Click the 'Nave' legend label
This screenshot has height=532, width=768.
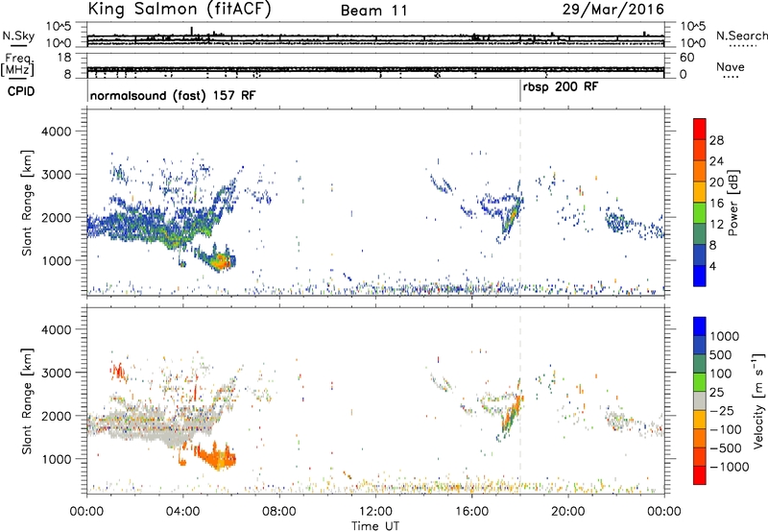click(x=731, y=67)
